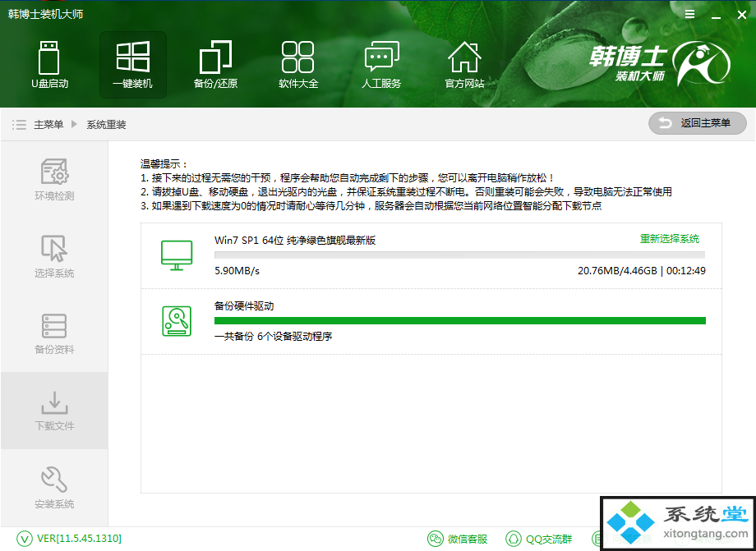The height and width of the screenshot is (551, 756).
Task: Click the 5.90MB/s download speed
Action: pyautogui.click(x=237, y=271)
